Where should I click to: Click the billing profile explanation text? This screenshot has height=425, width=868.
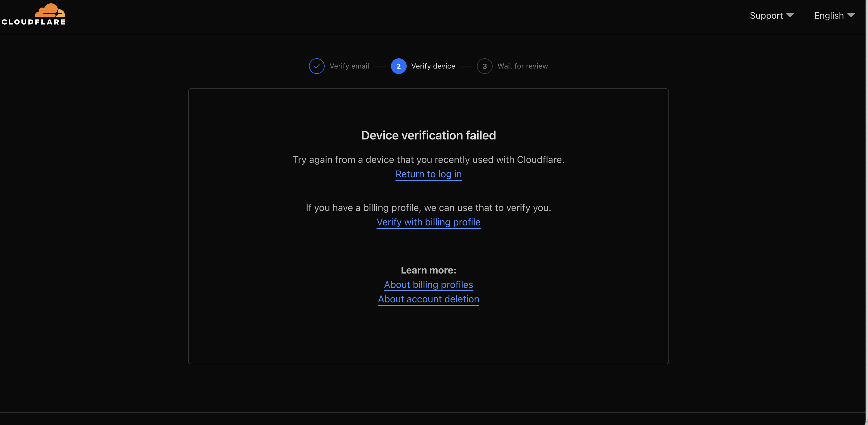click(428, 208)
